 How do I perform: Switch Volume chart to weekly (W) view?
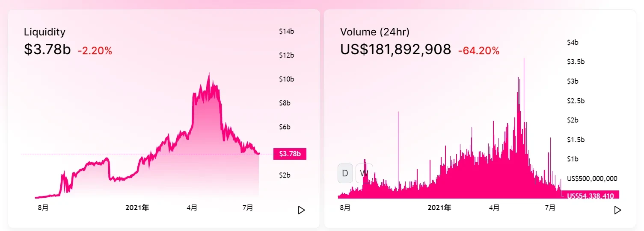click(364, 173)
